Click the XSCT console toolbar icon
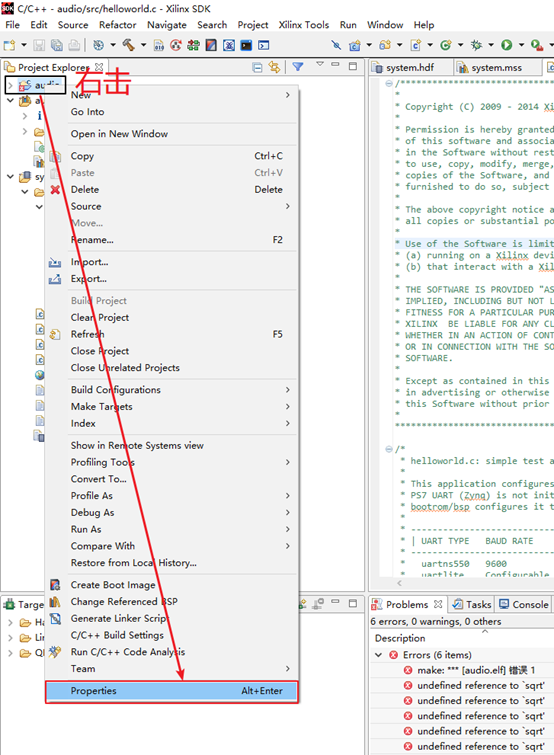The height and width of the screenshot is (755, 554). click(x=263, y=45)
